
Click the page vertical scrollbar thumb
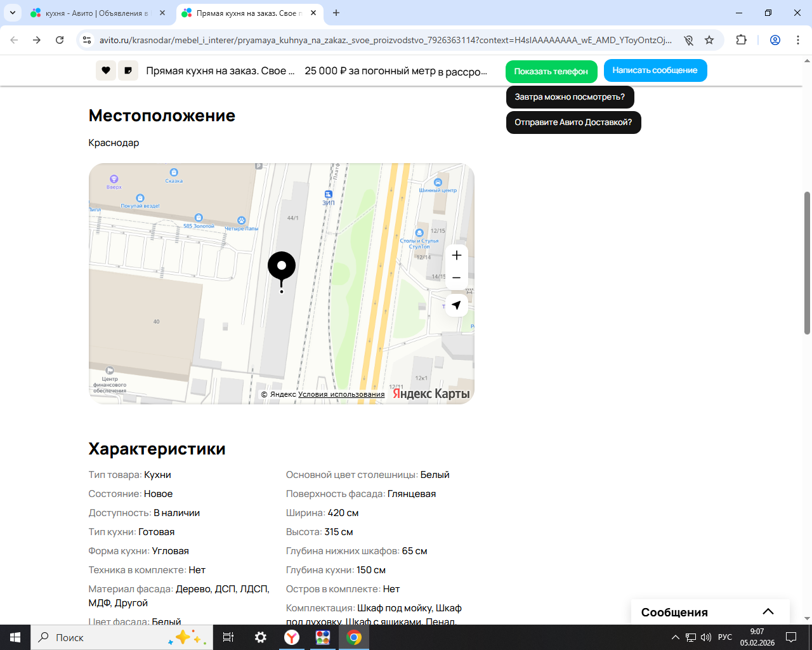point(807,262)
